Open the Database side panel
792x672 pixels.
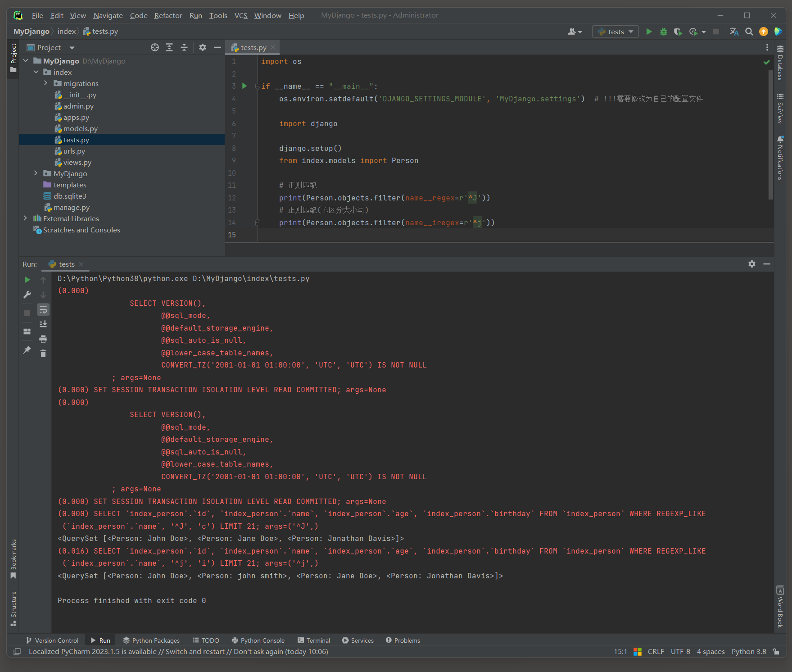point(780,63)
